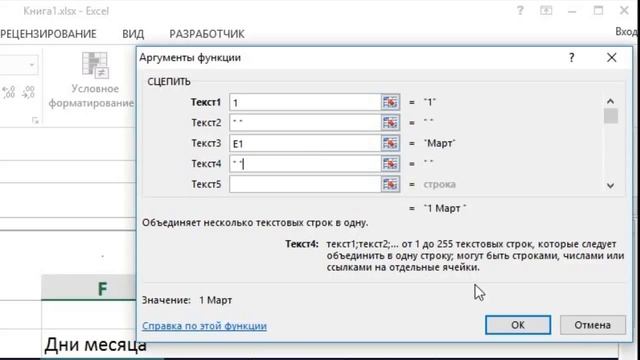Click the range selector icon for Текст5
The image size is (640, 360).
click(x=390, y=184)
